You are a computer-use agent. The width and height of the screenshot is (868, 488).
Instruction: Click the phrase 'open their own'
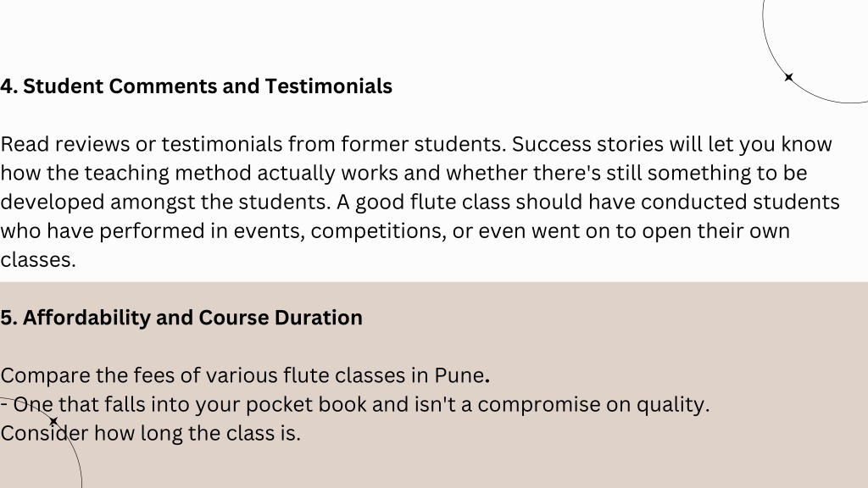tap(715, 230)
